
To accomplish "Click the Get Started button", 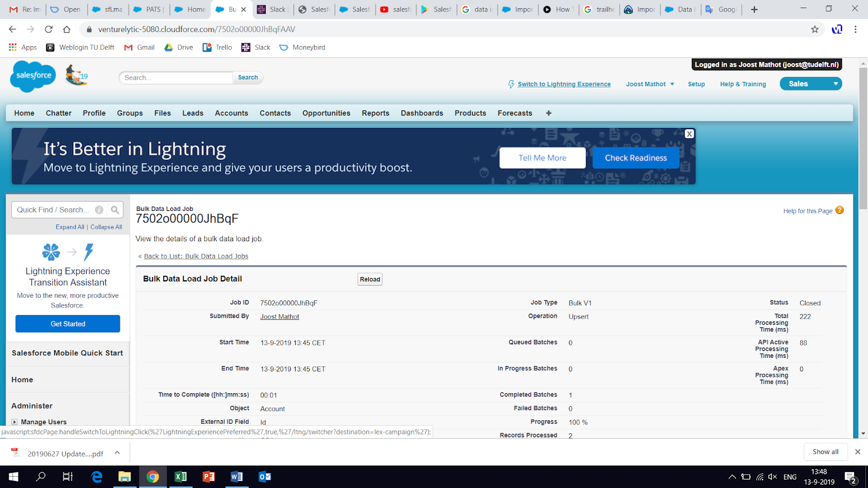I will tap(68, 324).
